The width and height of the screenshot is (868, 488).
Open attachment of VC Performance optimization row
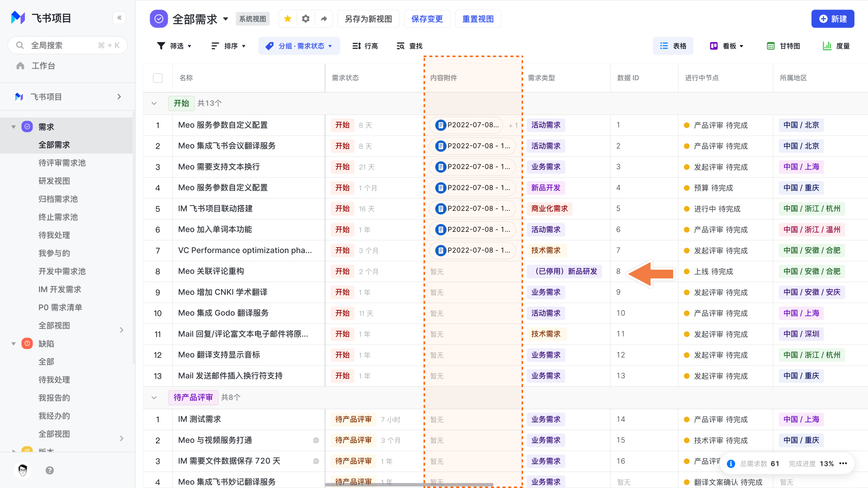click(472, 250)
